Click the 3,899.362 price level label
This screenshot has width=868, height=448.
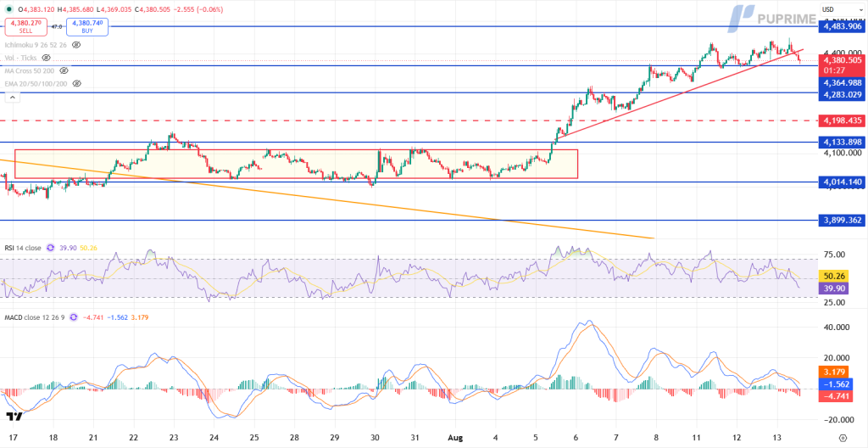(842, 220)
